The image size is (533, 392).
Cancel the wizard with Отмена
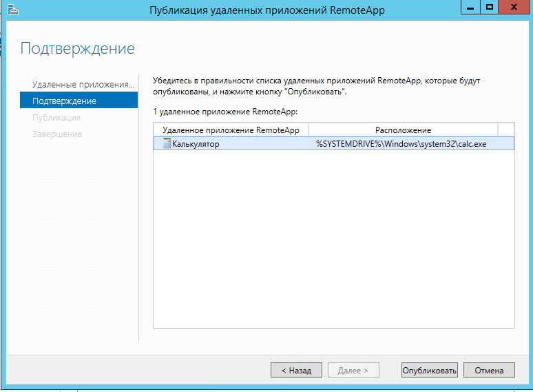489,370
